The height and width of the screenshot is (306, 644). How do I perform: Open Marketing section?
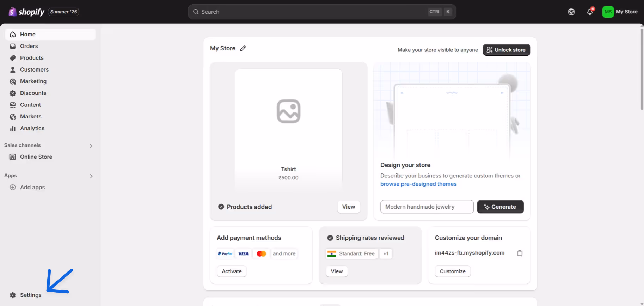[50, 81]
